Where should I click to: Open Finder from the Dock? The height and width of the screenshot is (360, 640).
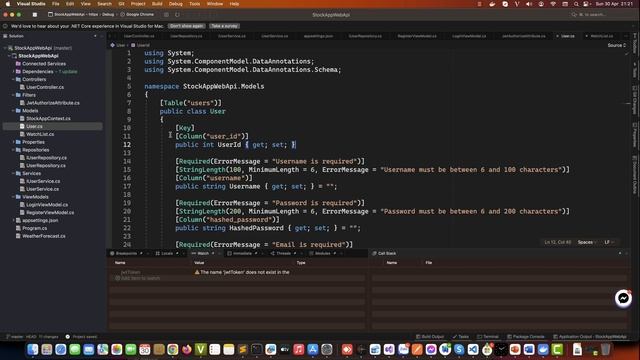click(33, 349)
